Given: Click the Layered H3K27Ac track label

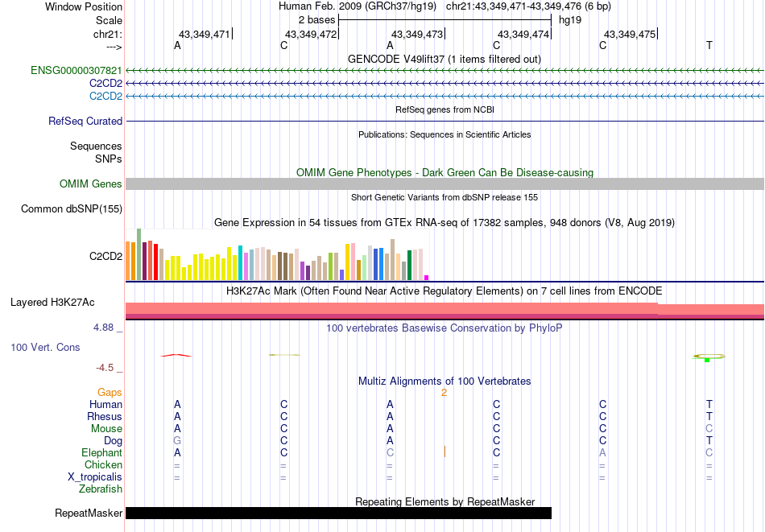Looking at the screenshot, I should (52, 303).
